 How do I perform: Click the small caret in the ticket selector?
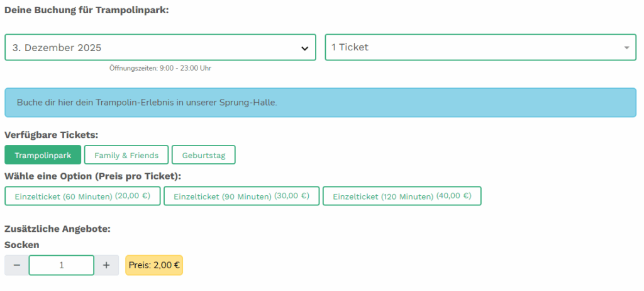(x=626, y=48)
